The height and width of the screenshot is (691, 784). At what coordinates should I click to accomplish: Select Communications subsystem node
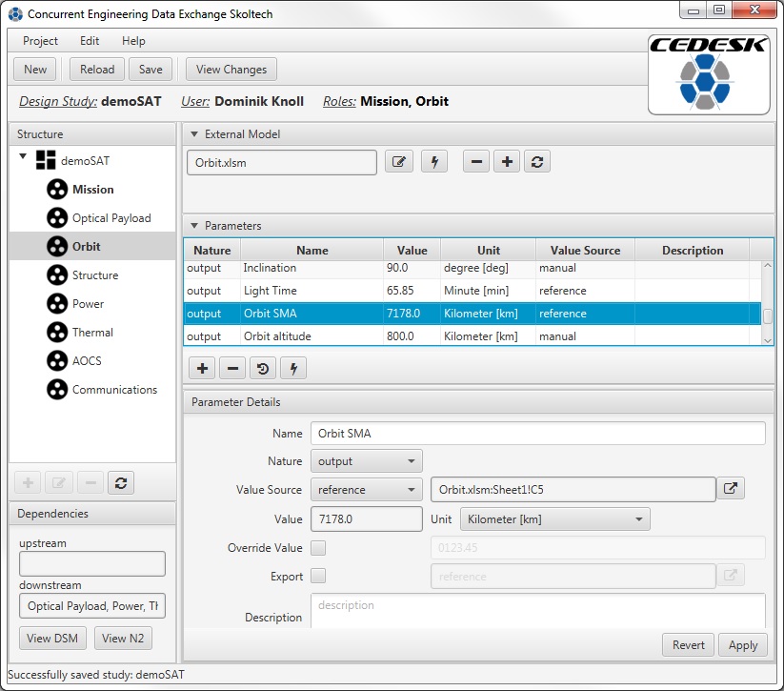pyautogui.click(x=92, y=389)
